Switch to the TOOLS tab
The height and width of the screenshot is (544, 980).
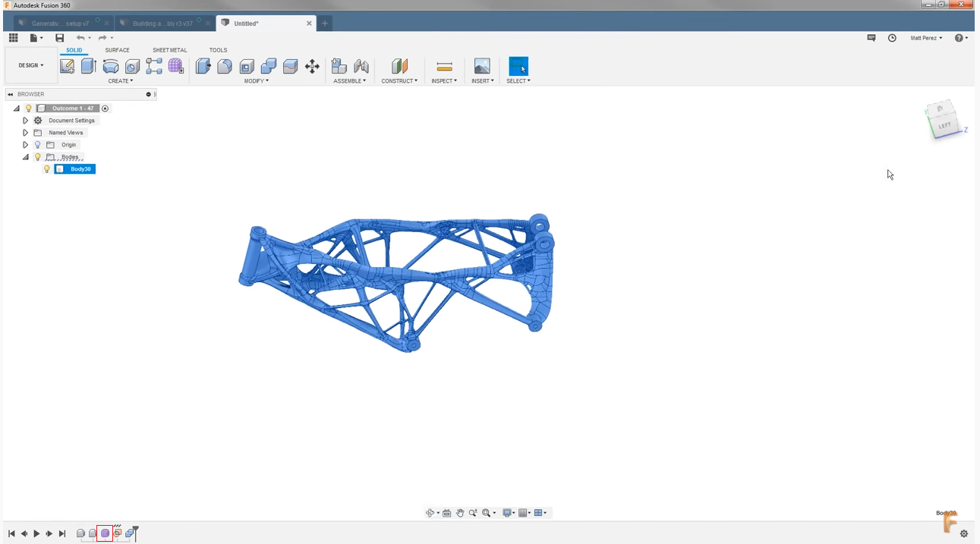[218, 50]
